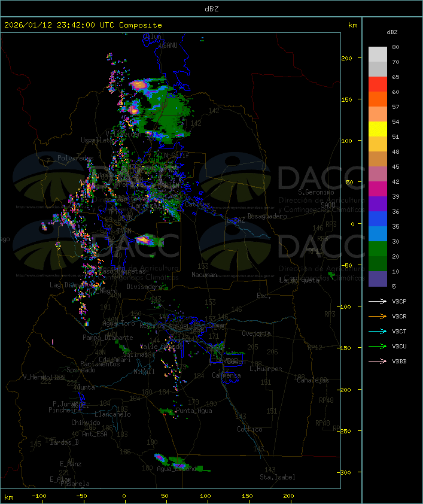Click the km unit label at bottom left
The image size is (423, 504).
point(8,497)
